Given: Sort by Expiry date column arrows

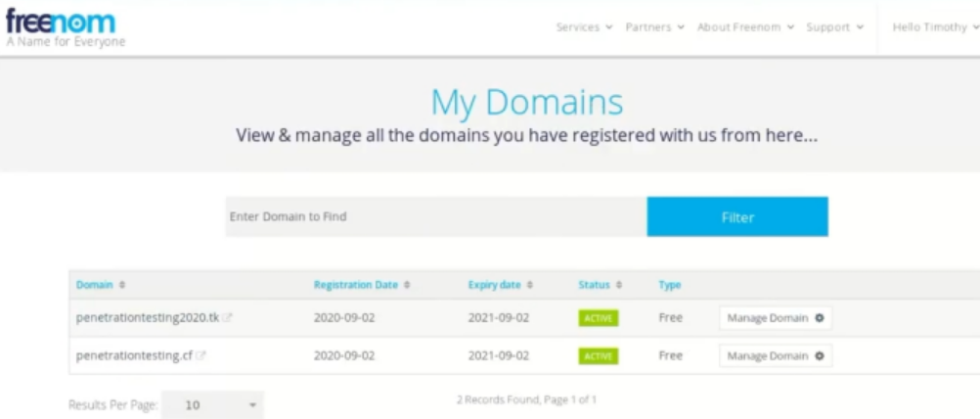Looking at the screenshot, I should (x=529, y=285).
